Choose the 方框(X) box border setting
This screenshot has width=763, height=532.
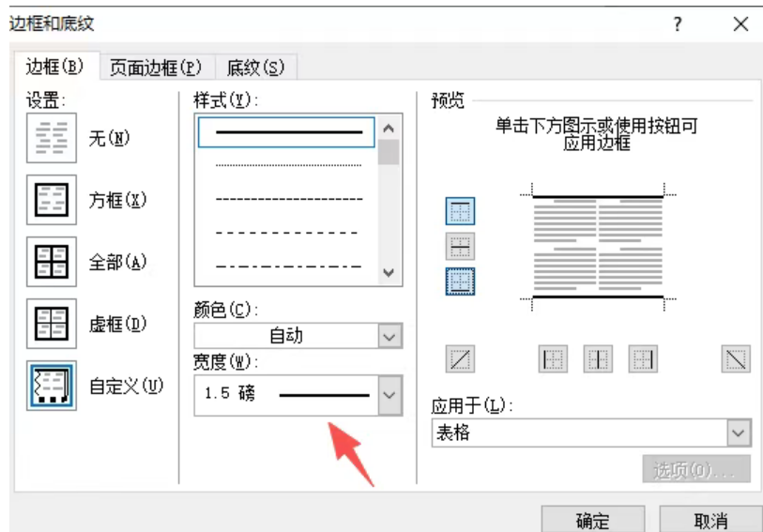(x=51, y=200)
